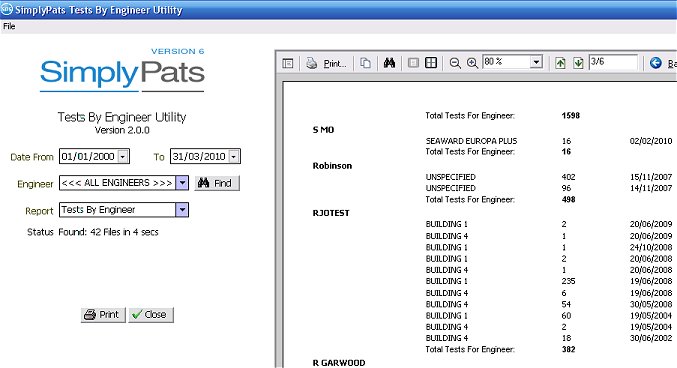Open the Engineer dropdown arrow

point(182,183)
